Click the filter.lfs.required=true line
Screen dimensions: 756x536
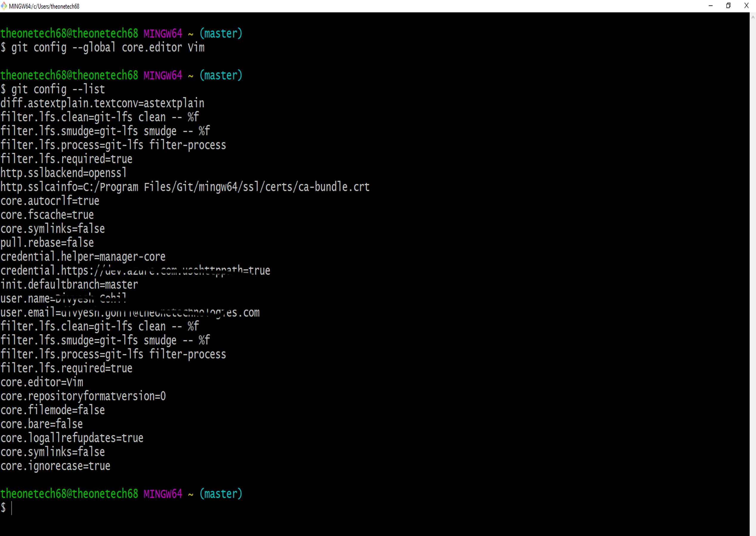click(66, 159)
